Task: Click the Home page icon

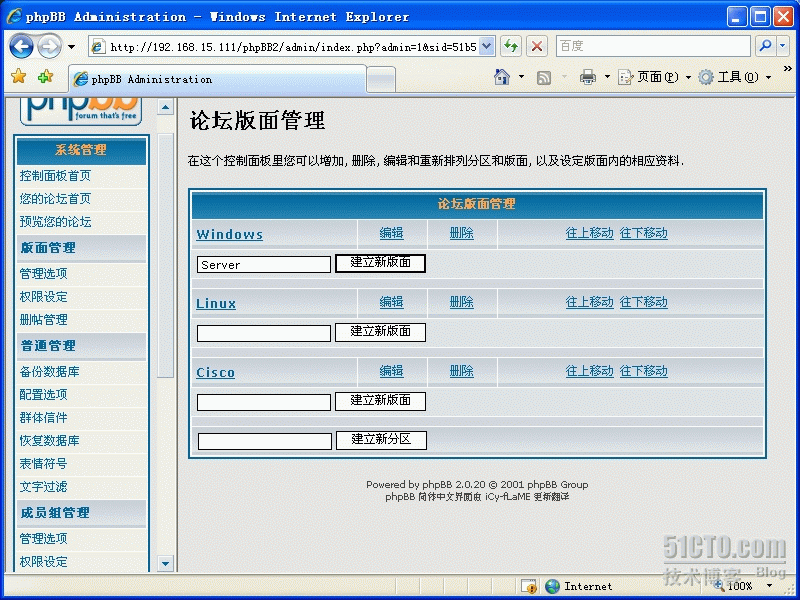Action: click(502, 77)
